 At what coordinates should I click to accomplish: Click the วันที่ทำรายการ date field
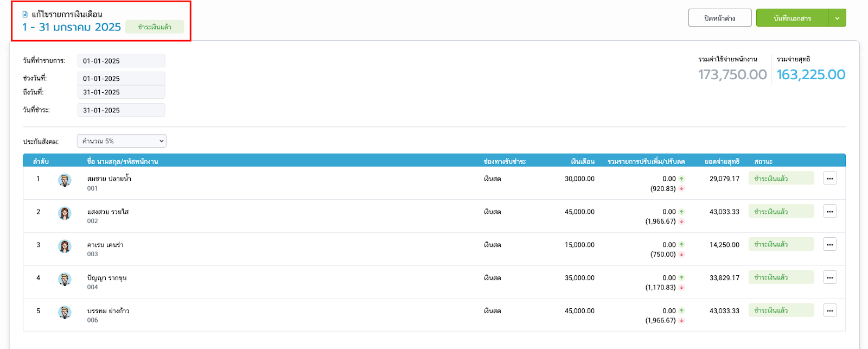click(x=121, y=61)
